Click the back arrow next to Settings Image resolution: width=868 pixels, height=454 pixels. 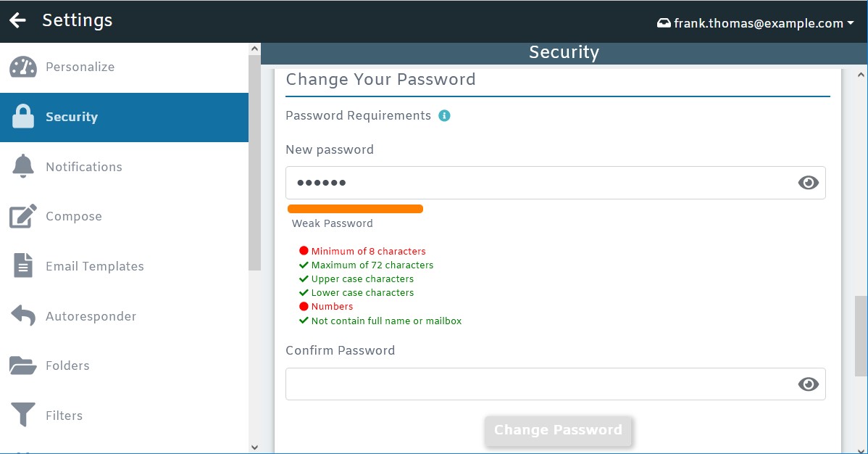pyautogui.click(x=17, y=20)
